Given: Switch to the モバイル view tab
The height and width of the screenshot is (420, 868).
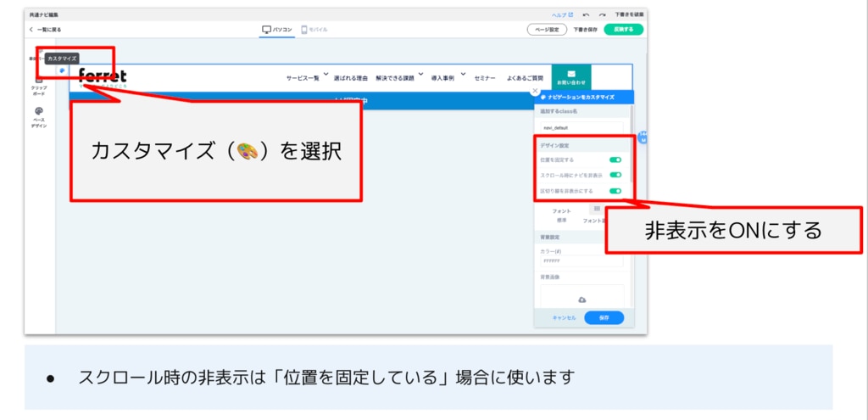Looking at the screenshot, I should coord(314,30).
